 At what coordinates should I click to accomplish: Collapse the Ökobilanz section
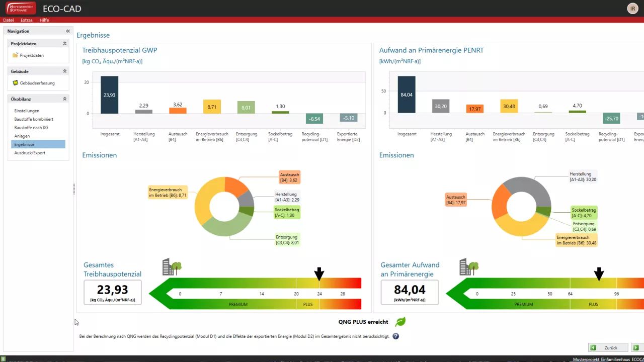(x=64, y=99)
